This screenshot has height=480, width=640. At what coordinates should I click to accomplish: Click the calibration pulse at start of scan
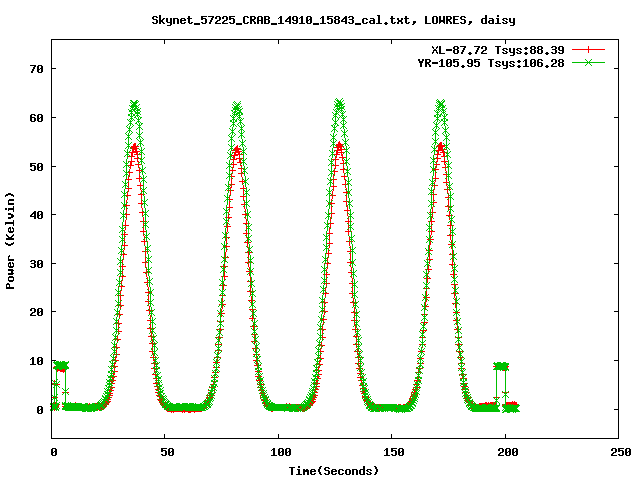[61, 366]
